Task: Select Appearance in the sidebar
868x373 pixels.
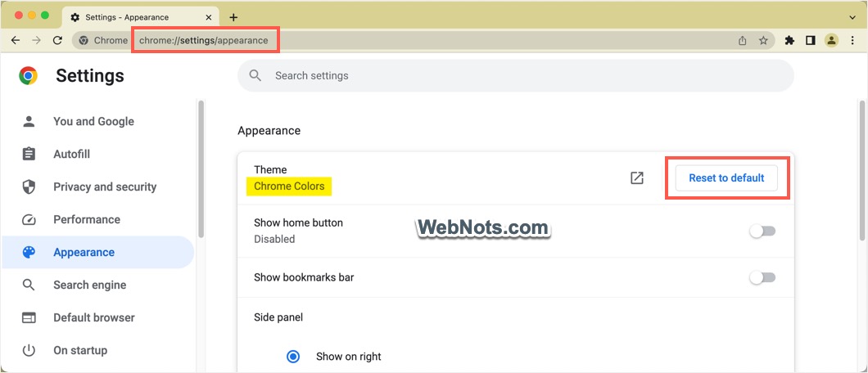Action: tap(98, 253)
